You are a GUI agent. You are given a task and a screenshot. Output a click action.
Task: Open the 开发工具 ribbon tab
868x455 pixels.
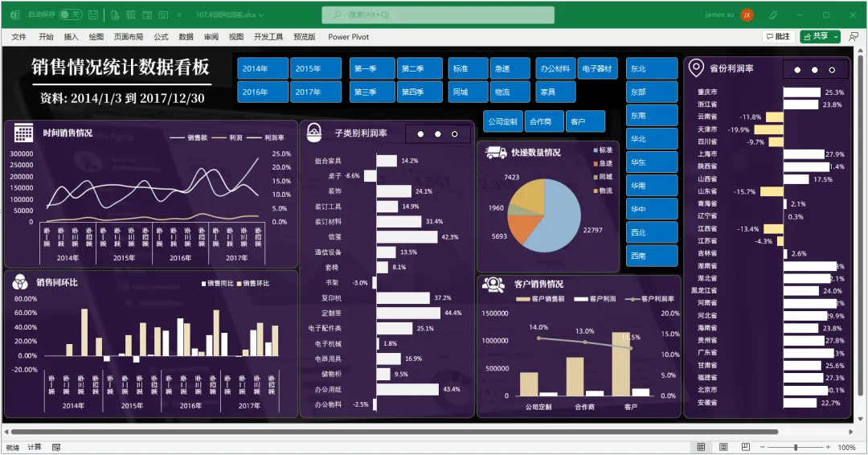pyautogui.click(x=268, y=36)
